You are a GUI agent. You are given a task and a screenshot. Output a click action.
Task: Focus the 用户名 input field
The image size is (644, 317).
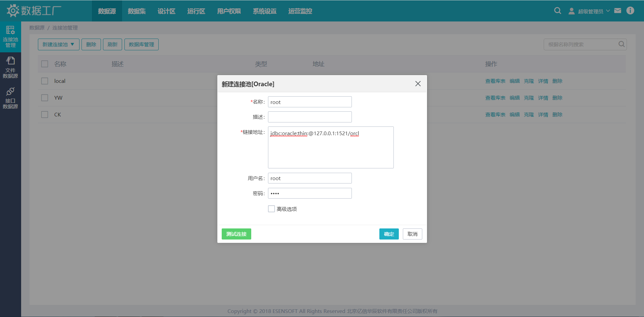[x=310, y=178]
